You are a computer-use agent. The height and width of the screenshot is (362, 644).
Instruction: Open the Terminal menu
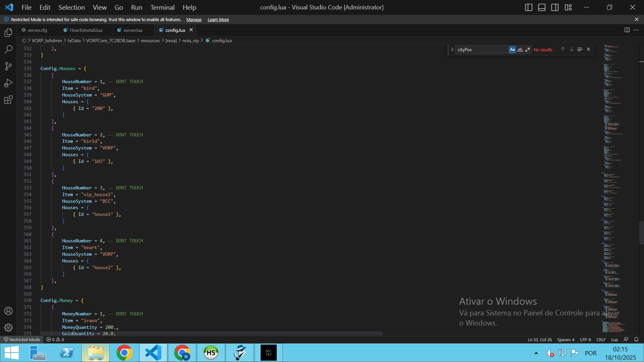point(162,7)
